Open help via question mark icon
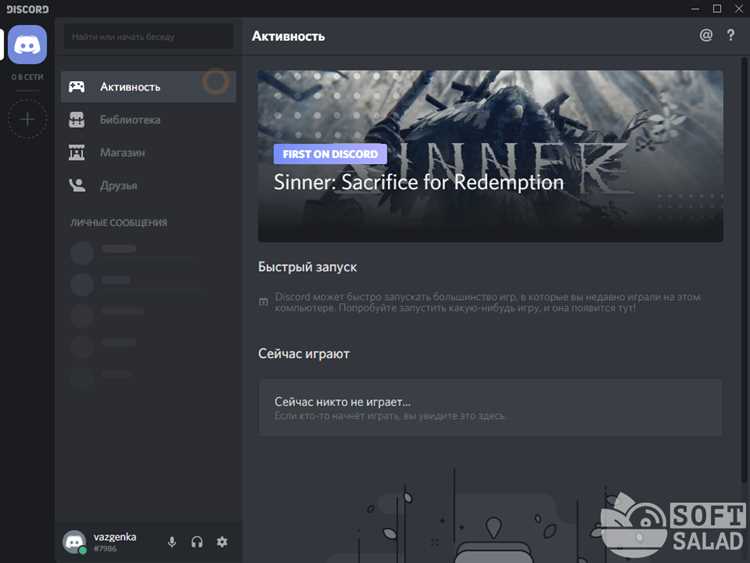The width and height of the screenshot is (750, 563). tap(730, 35)
